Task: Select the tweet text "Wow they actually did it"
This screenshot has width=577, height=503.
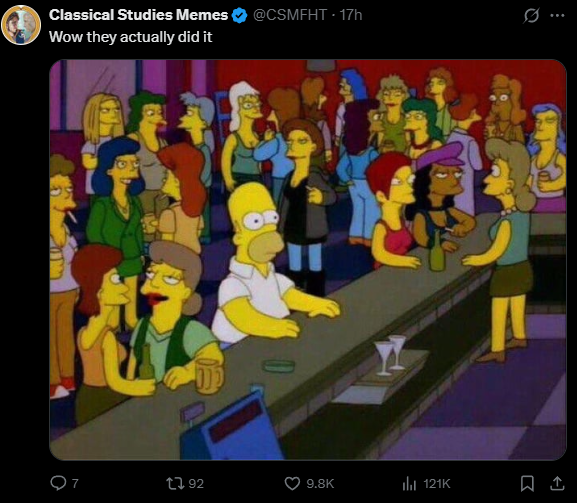Action: [x=131, y=37]
